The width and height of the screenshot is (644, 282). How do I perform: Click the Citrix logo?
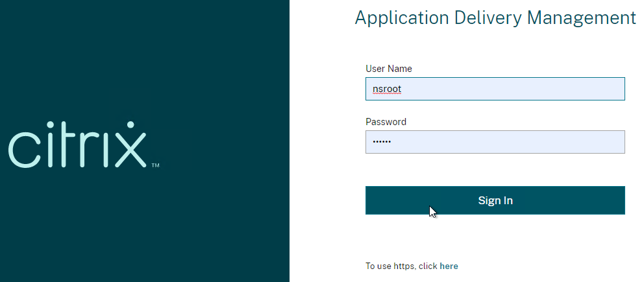click(x=83, y=145)
